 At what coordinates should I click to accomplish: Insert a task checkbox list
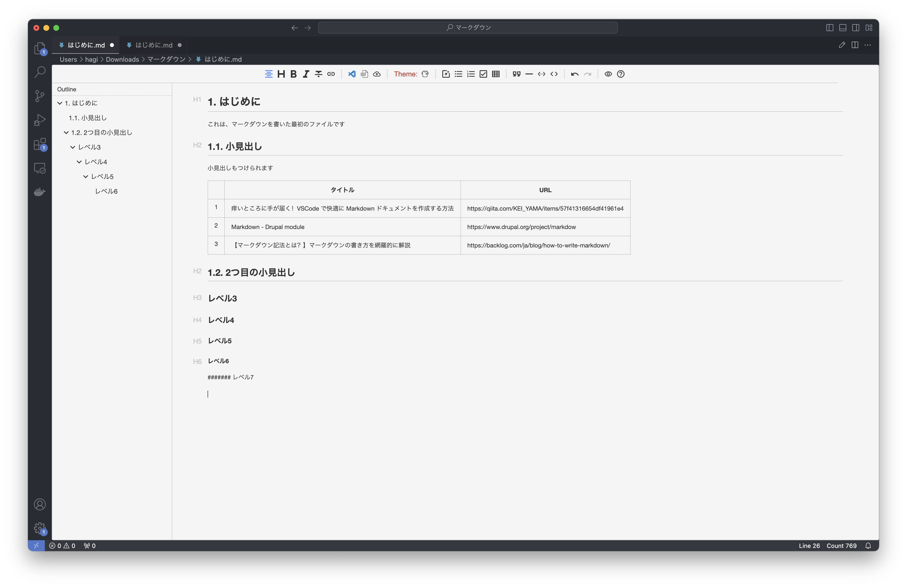click(483, 74)
